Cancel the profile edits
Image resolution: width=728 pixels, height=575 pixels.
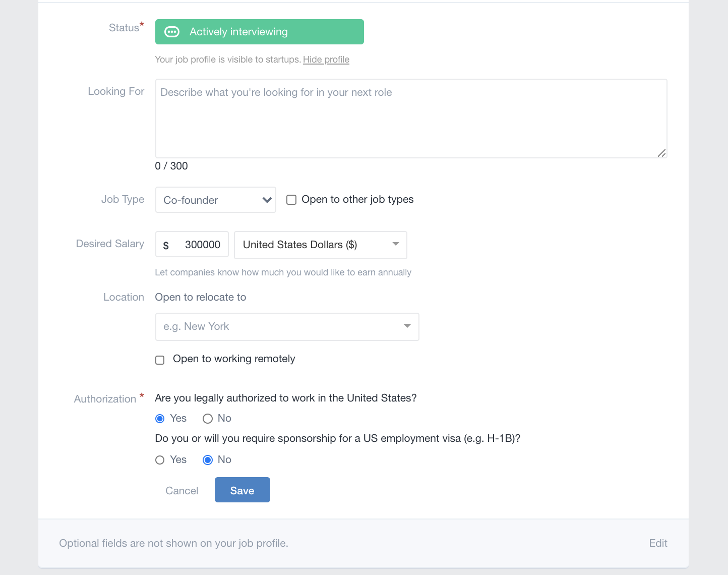pyautogui.click(x=181, y=490)
